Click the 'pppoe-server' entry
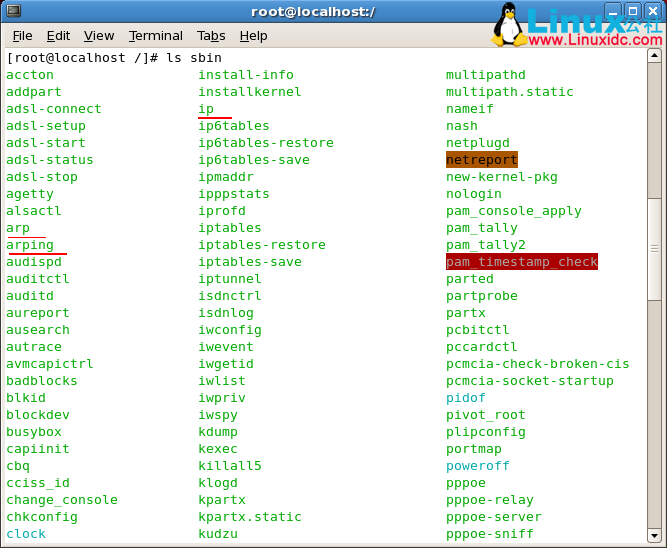The width and height of the screenshot is (667, 548). [493, 517]
